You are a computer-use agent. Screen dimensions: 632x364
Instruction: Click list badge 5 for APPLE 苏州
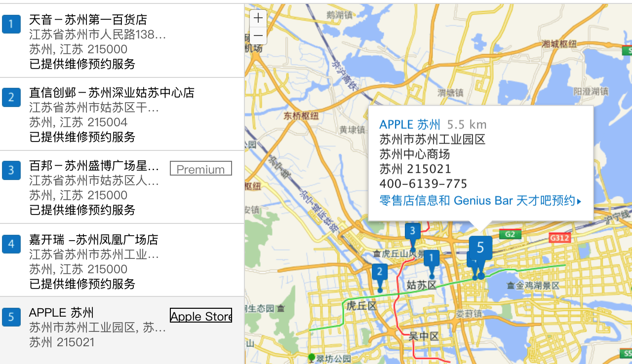point(11,317)
